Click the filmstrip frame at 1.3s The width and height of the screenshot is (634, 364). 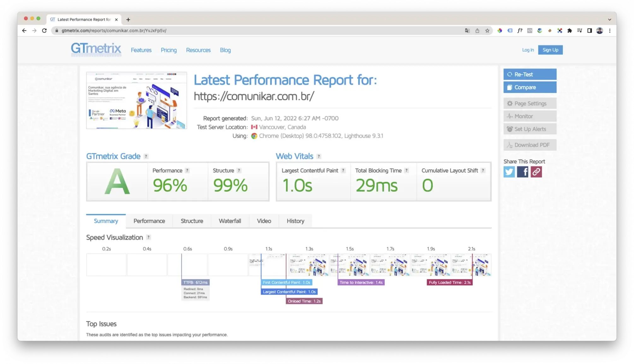(x=309, y=265)
